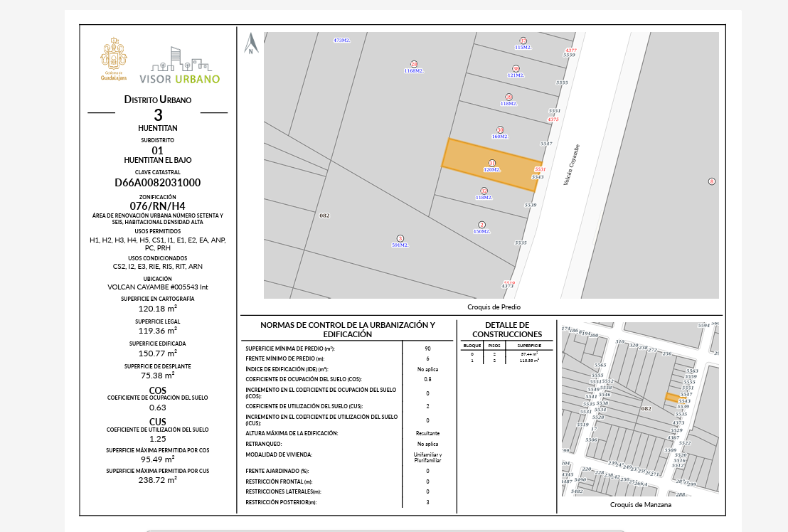Select circled parcel marker 32 on the map
The height and width of the screenshot is (532, 788).
pos(484,191)
